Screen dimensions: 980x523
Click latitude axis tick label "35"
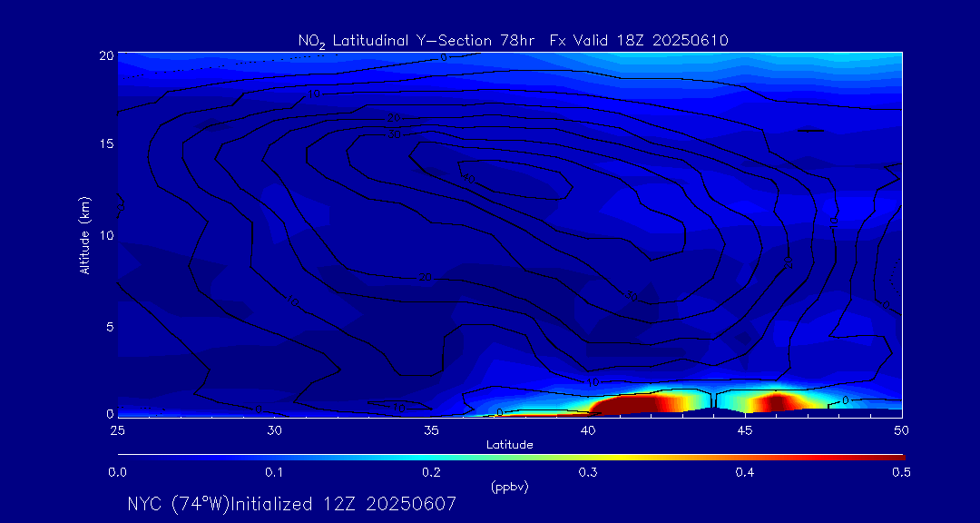tap(431, 430)
